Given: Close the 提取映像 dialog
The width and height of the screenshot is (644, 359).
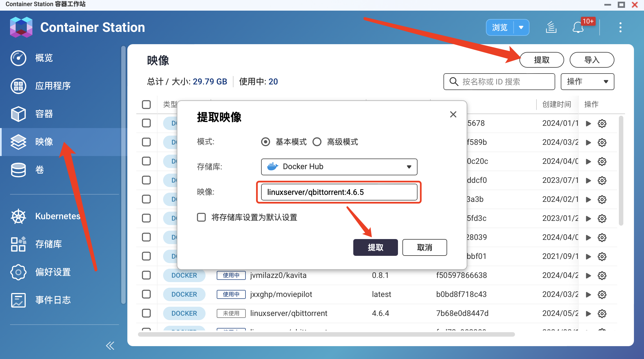Looking at the screenshot, I should point(453,114).
